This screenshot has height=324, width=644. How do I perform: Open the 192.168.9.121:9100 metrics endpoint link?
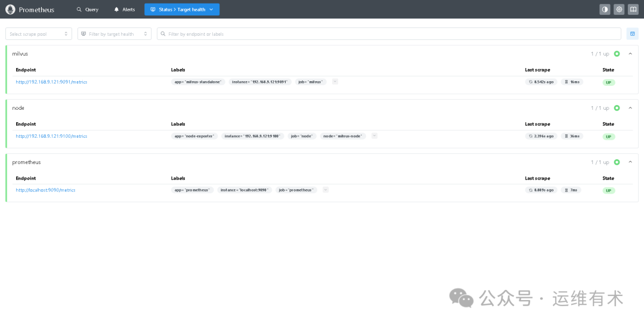(51, 136)
